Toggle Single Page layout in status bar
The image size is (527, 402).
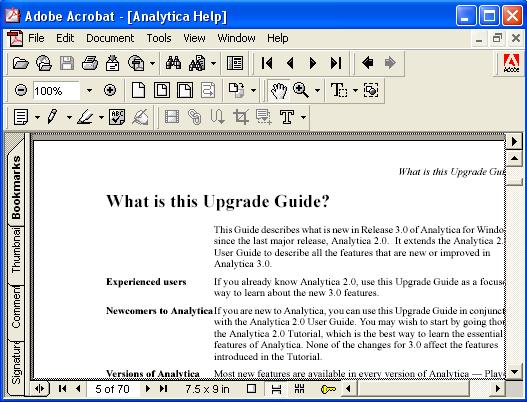click(251, 389)
